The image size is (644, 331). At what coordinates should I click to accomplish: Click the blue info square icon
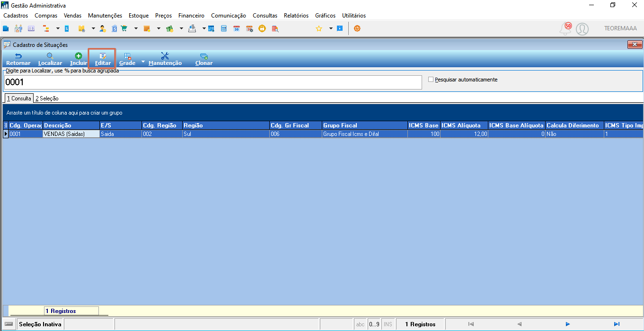point(340,28)
